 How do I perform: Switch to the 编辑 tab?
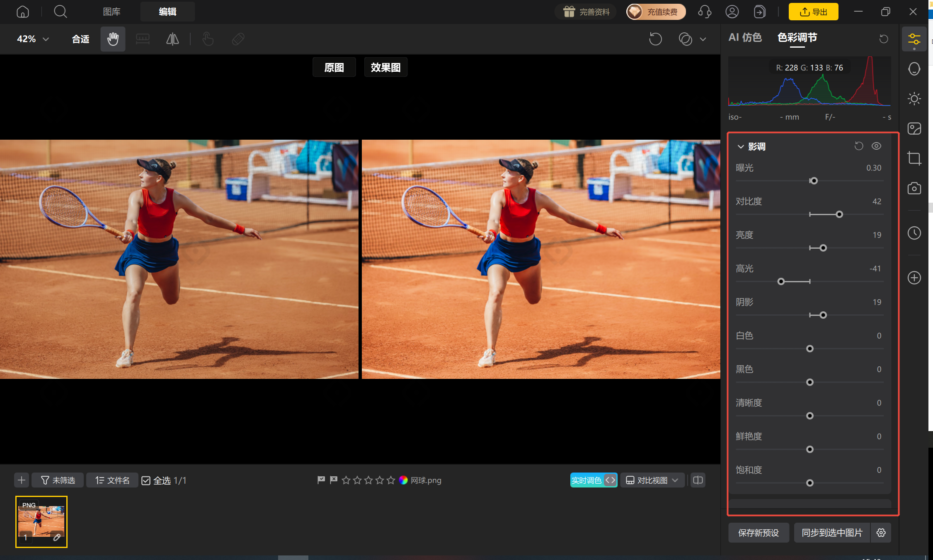(167, 12)
